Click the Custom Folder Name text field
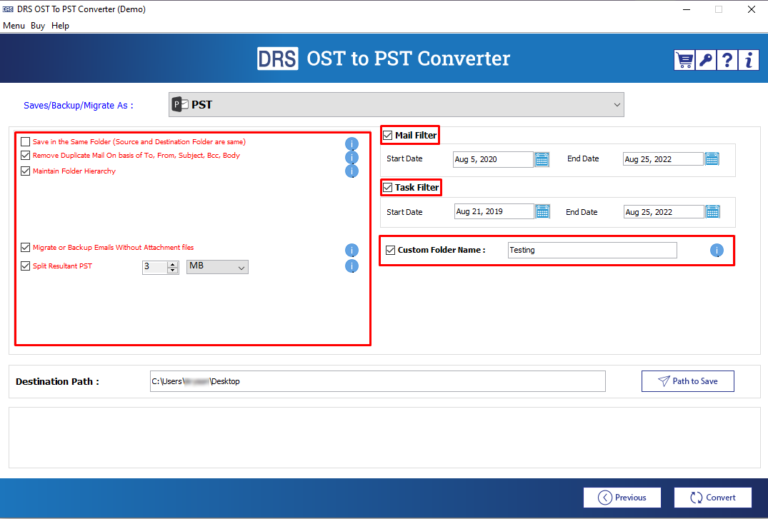The width and height of the screenshot is (768, 519). coord(591,250)
